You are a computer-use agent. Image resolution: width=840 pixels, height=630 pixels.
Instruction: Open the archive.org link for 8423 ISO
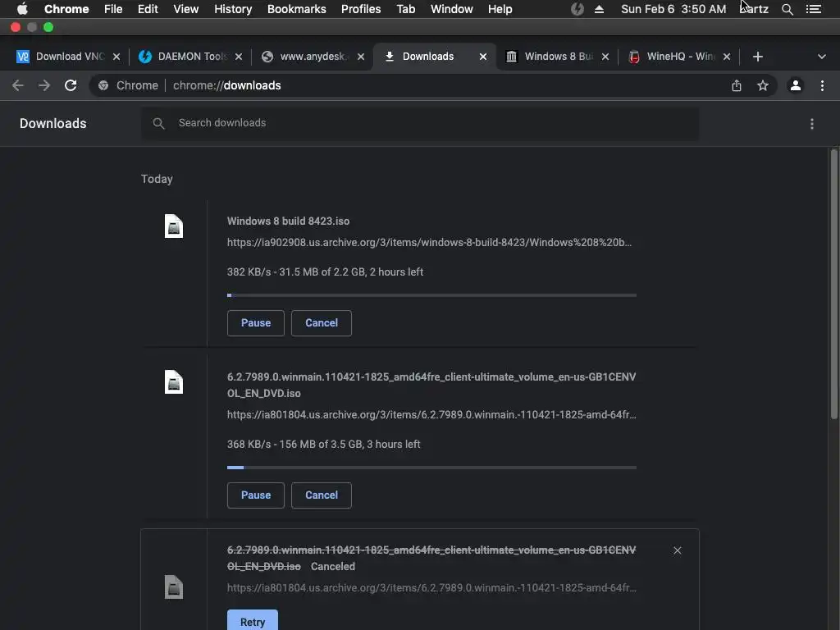429,243
